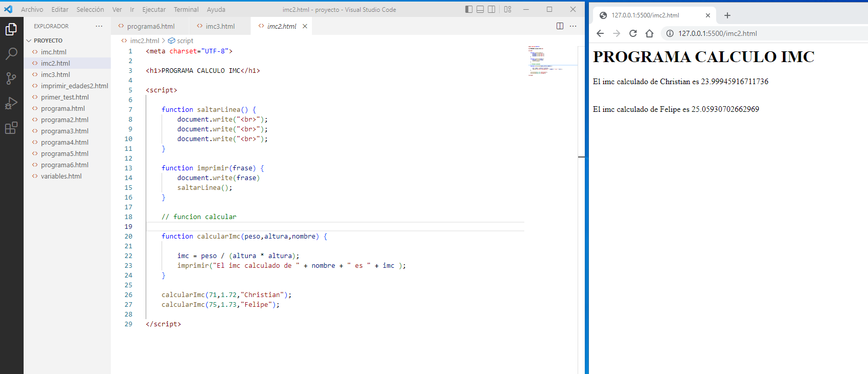
Task: Switch to the programa6.html editor tab
Action: [x=150, y=26]
